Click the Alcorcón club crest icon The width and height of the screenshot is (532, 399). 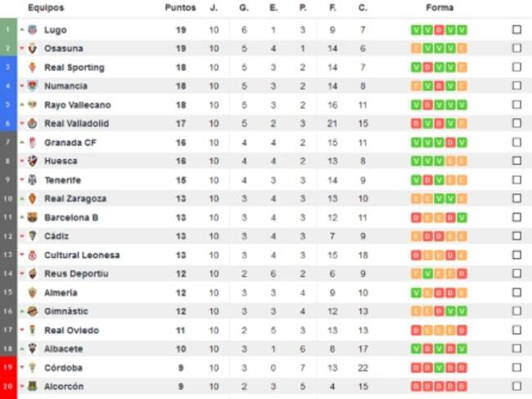point(33,386)
